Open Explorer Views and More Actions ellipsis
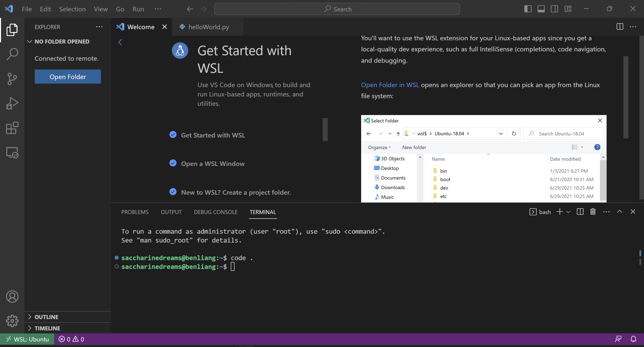This screenshot has width=644, height=347. click(x=99, y=27)
